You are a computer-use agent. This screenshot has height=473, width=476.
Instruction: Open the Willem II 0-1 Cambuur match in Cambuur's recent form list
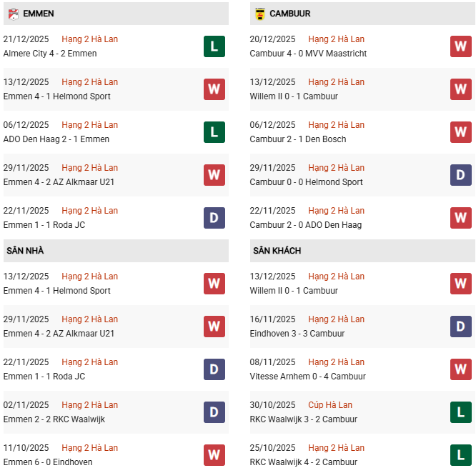click(294, 96)
